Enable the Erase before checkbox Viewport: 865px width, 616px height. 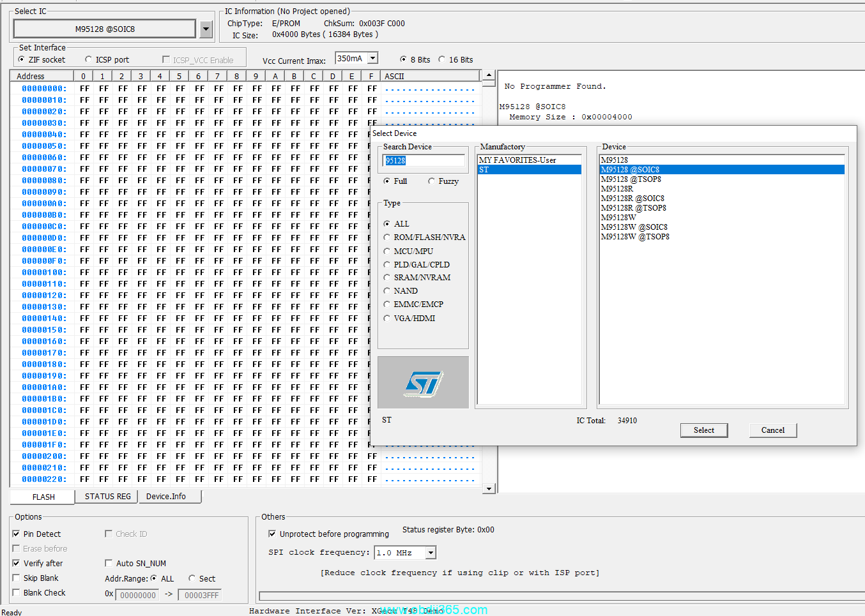pyautogui.click(x=17, y=549)
